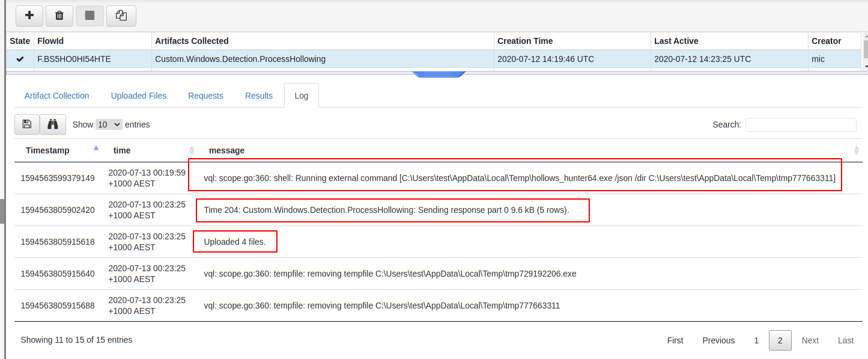
Task: Click the floppy disk save log icon
Action: [27, 124]
